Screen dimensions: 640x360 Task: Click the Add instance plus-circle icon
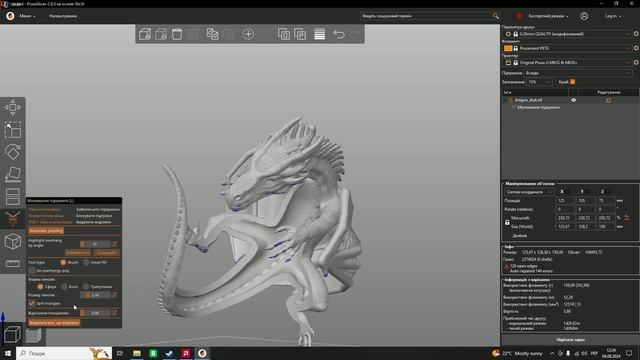coord(248,34)
